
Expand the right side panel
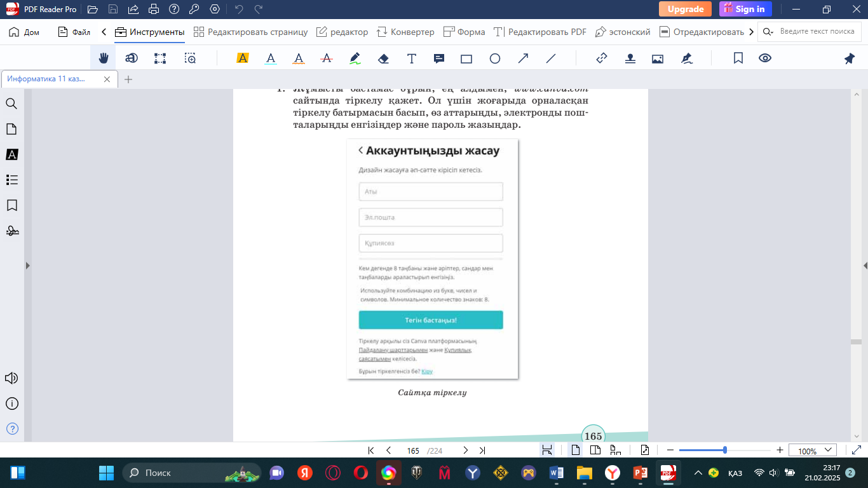click(x=865, y=265)
